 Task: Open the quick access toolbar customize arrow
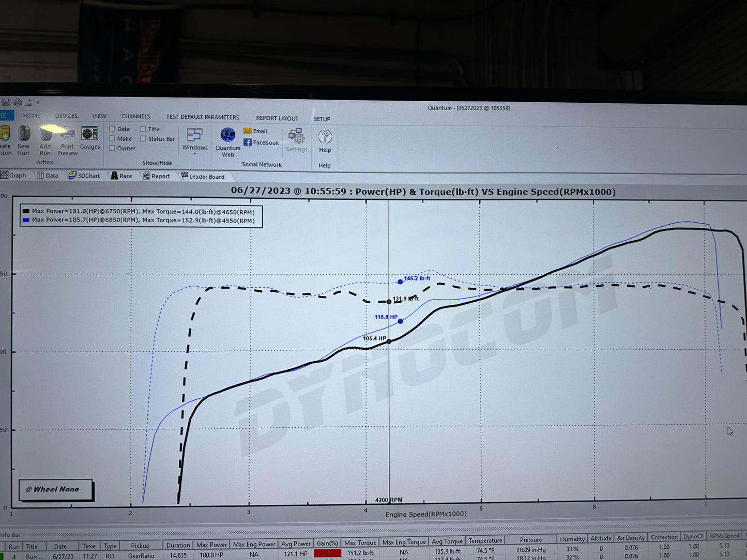coord(38,103)
